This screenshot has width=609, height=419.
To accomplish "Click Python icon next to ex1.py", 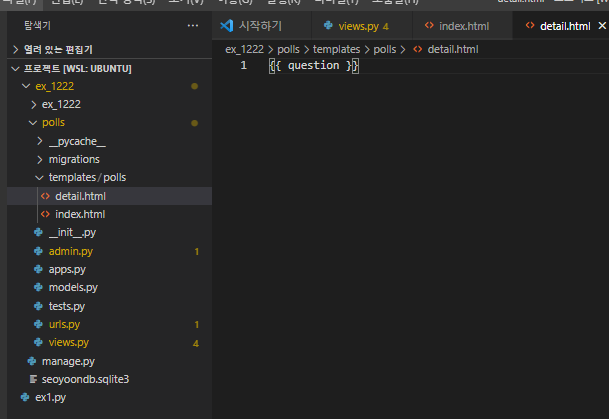I will click(x=25, y=397).
